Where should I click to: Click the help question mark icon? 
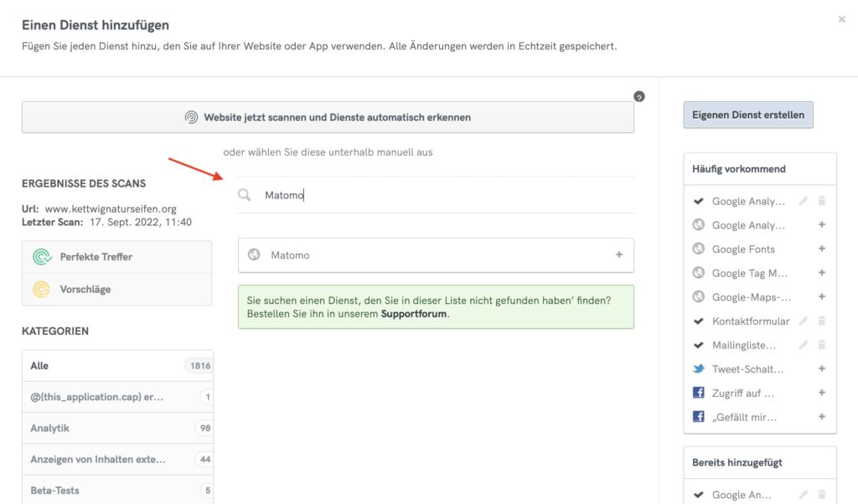(x=639, y=97)
